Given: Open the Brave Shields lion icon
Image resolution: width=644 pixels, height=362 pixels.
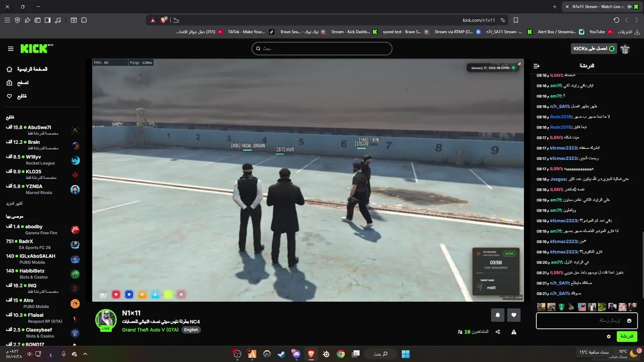Looking at the screenshot, I should coord(164,20).
